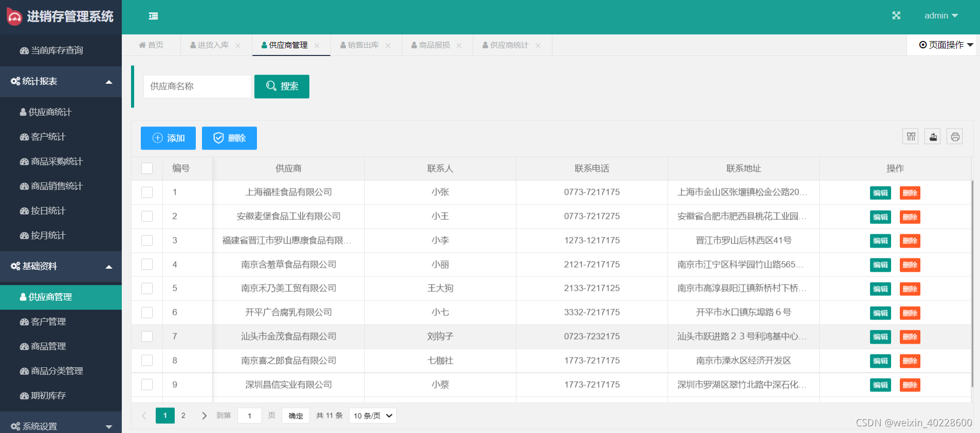Viewport: 980px width, 433px height.
Task: Check the checkbox for 南京喜之郎食品有限公司
Action: pyautogui.click(x=147, y=361)
